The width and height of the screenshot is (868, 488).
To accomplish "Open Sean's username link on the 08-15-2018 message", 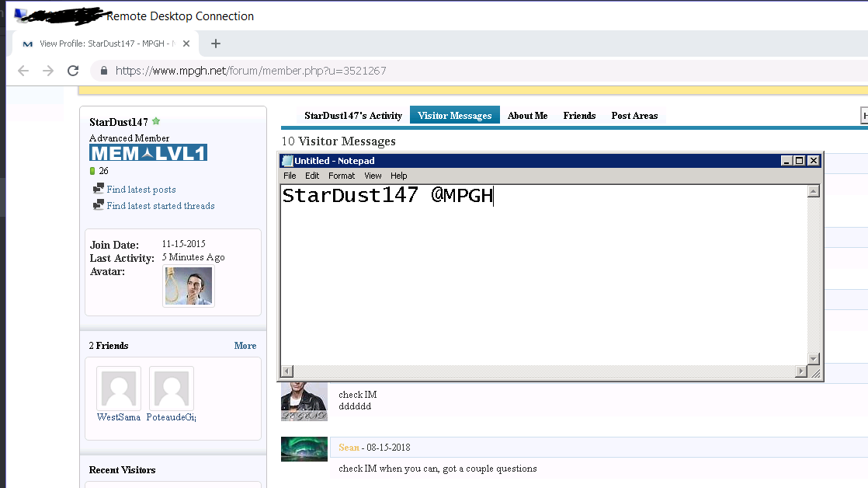I will 349,448.
